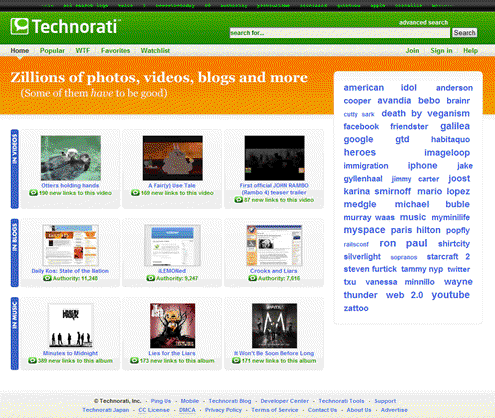Open the Help link
This screenshot has height=418, width=495.
471,51
